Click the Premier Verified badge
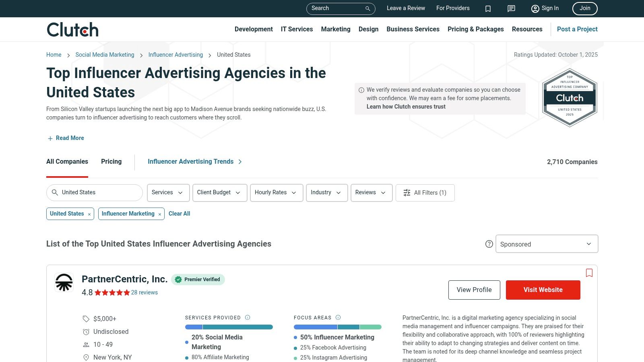This screenshot has width=644, height=362. [198, 280]
